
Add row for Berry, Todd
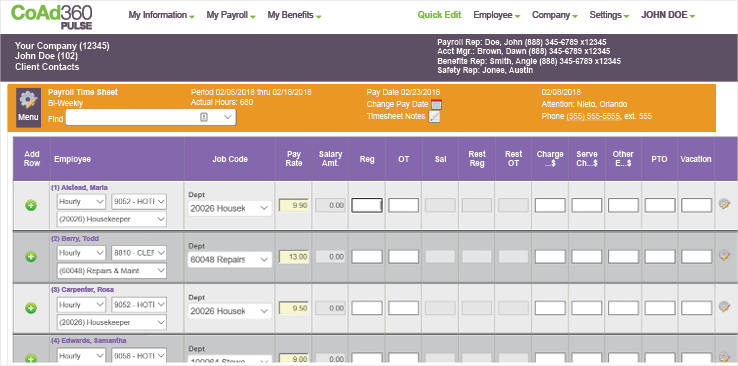[x=31, y=257]
